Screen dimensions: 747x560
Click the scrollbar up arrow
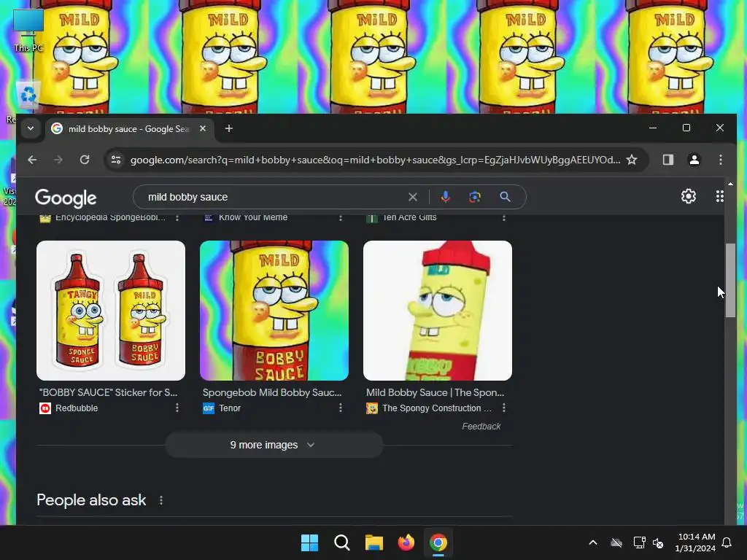tap(730, 184)
